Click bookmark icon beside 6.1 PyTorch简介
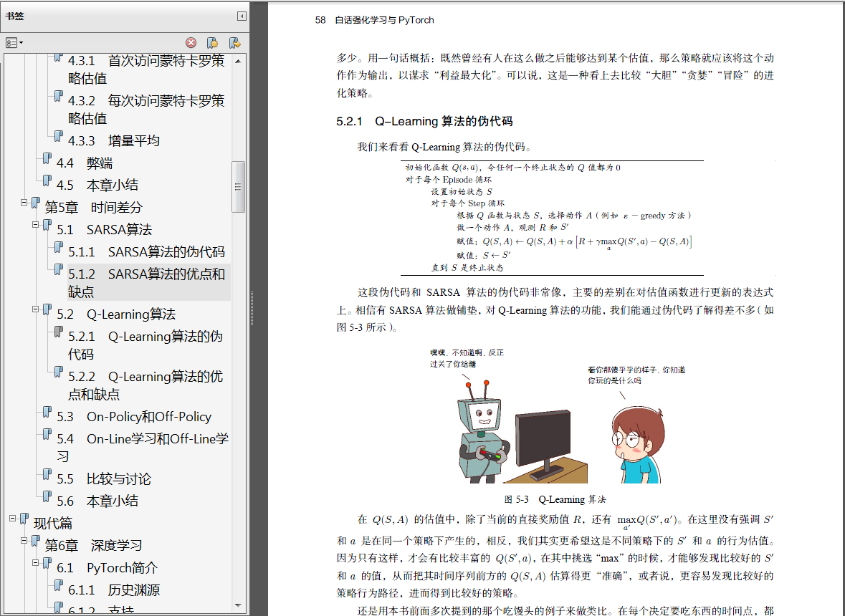 (47, 564)
